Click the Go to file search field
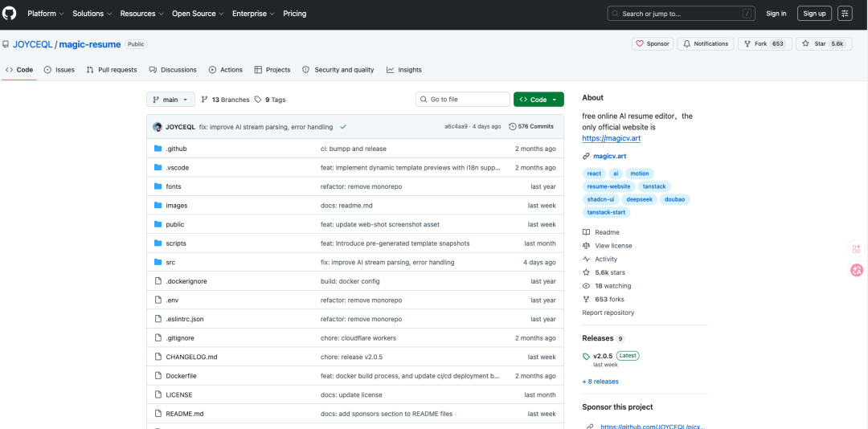868x429 pixels. click(x=463, y=100)
